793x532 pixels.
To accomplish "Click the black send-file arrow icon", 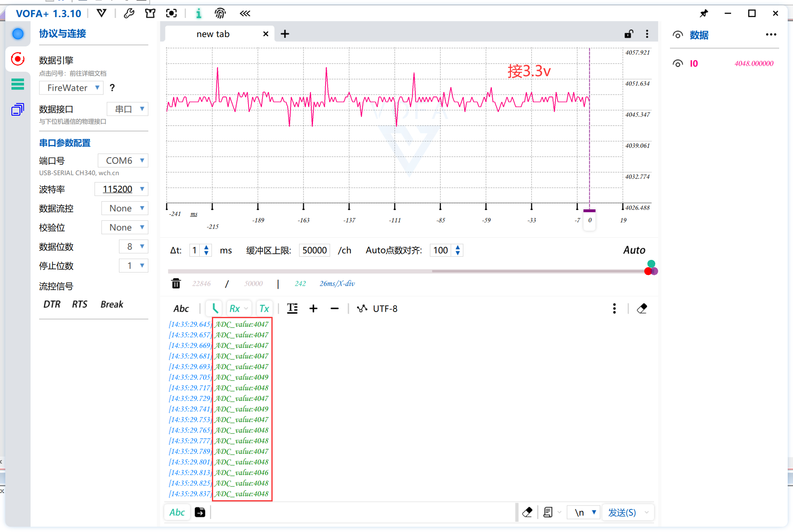I will point(200,512).
